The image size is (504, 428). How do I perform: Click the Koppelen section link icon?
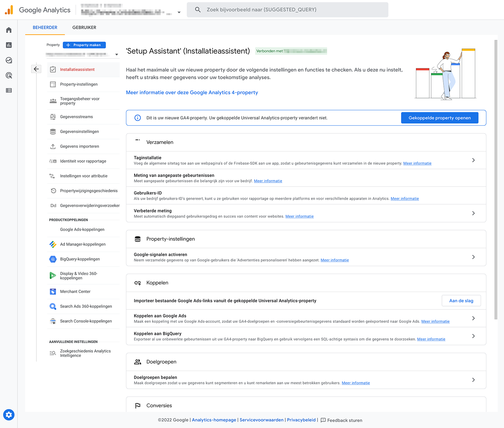[x=138, y=283]
